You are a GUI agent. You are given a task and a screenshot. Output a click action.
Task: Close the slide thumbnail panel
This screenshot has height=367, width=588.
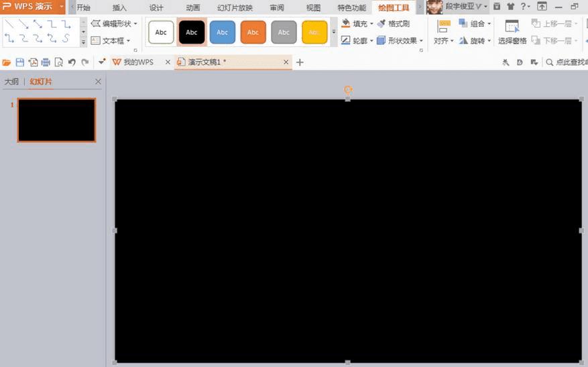pyautogui.click(x=99, y=81)
